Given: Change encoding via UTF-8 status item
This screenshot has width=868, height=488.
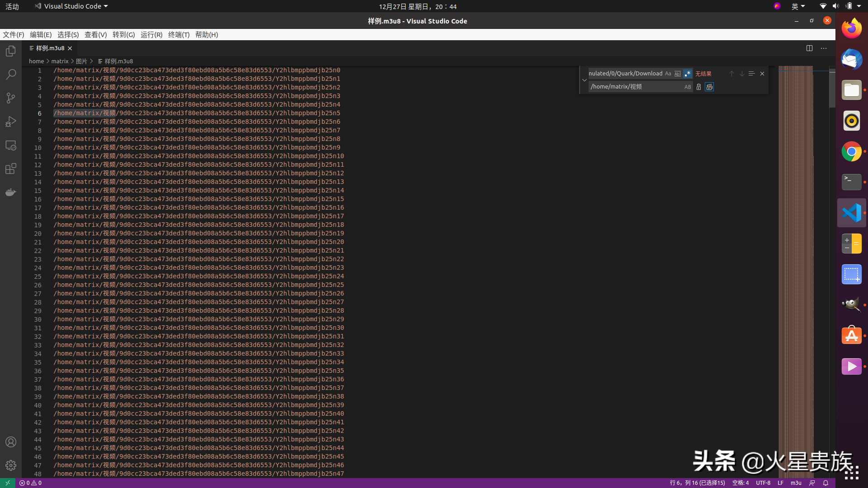Looking at the screenshot, I should pyautogui.click(x=763, y=483).
